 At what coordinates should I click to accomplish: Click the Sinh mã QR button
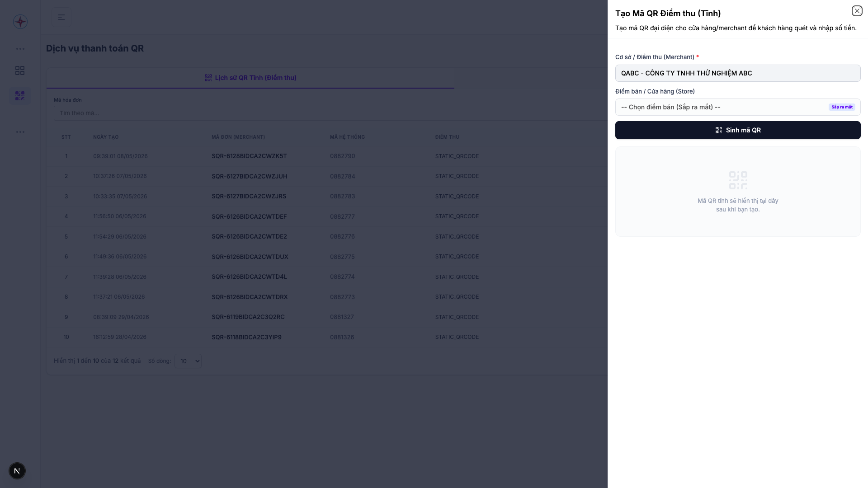(x=738, y=130)
